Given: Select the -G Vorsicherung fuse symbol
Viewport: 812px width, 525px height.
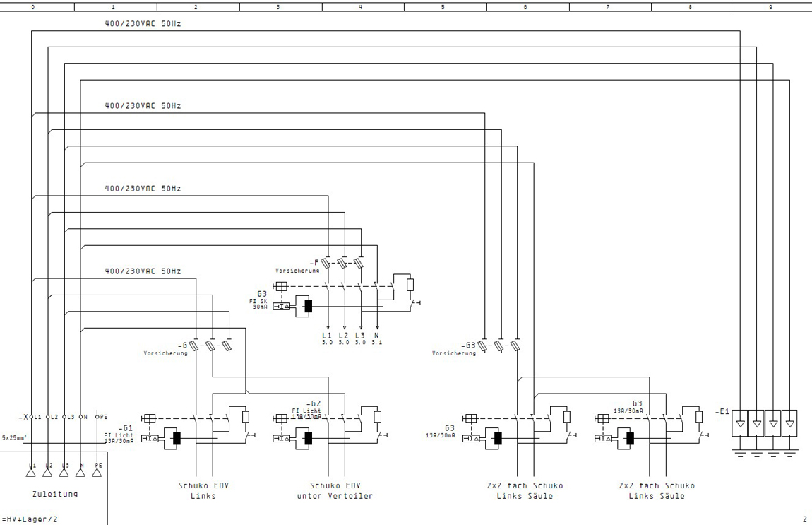Looking at the screenshot, I should 211,346.
